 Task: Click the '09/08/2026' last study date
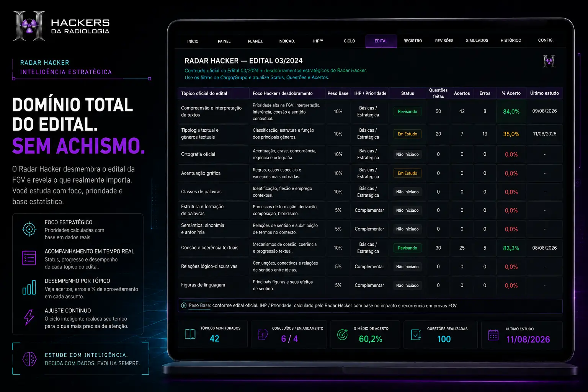(x=544, y=111)
